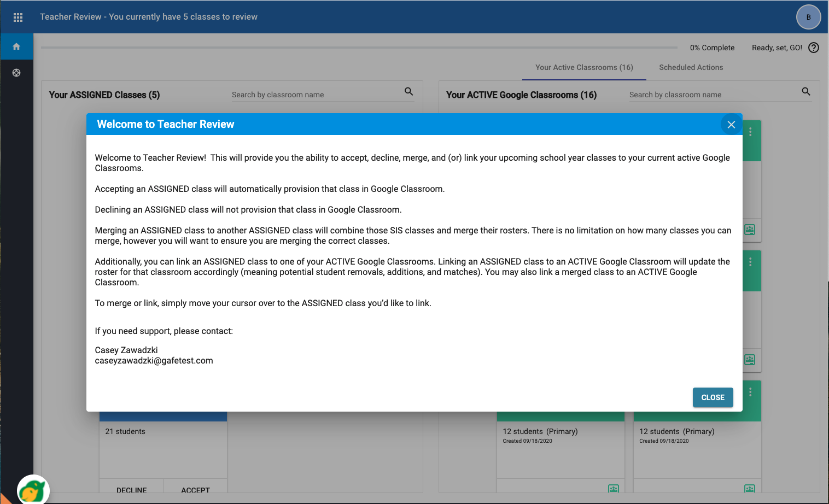Click search icon in ACTIVE Google Classrooms
This screenshot has height=504, width=829.
[x=806, y=92]
